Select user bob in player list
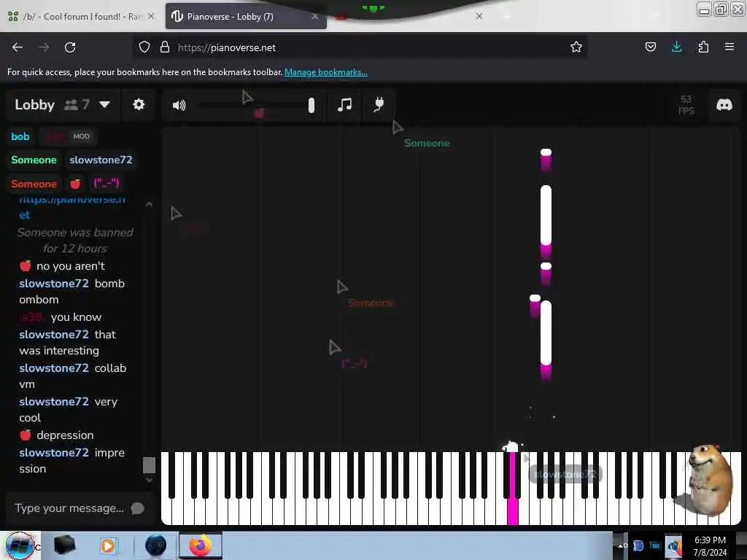The height and width of the screenshot is (560, 747). click(x=20, y=136)
